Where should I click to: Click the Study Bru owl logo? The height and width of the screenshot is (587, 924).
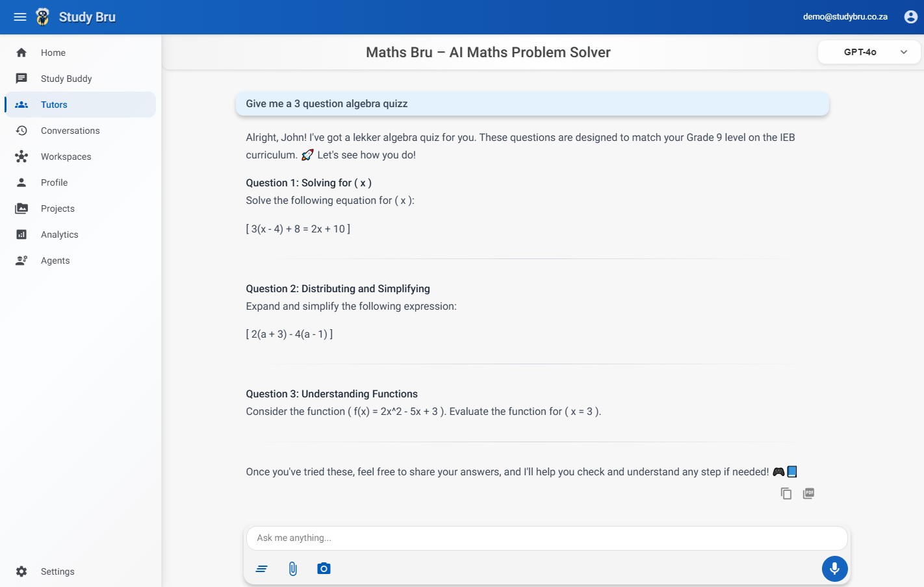tap(43, 17)
